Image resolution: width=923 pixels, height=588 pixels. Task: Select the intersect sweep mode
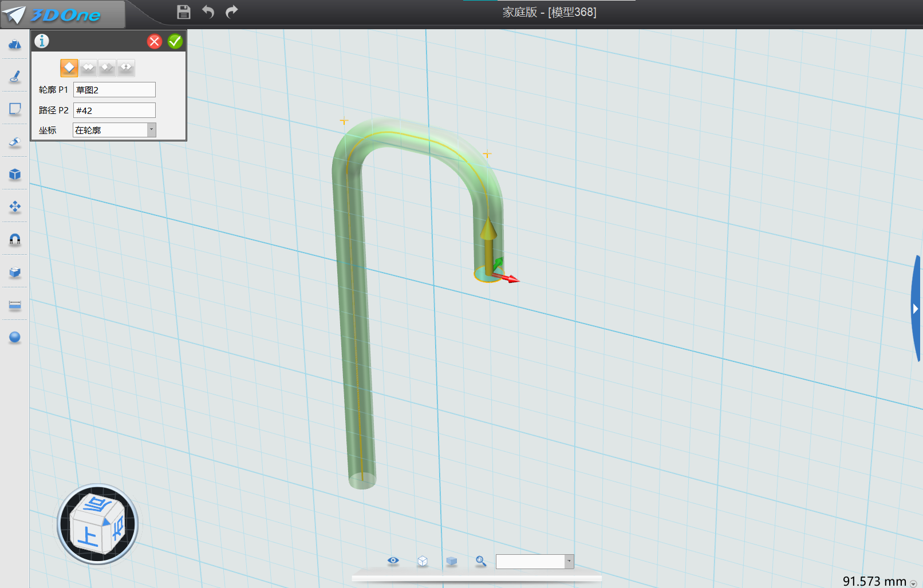126,68
